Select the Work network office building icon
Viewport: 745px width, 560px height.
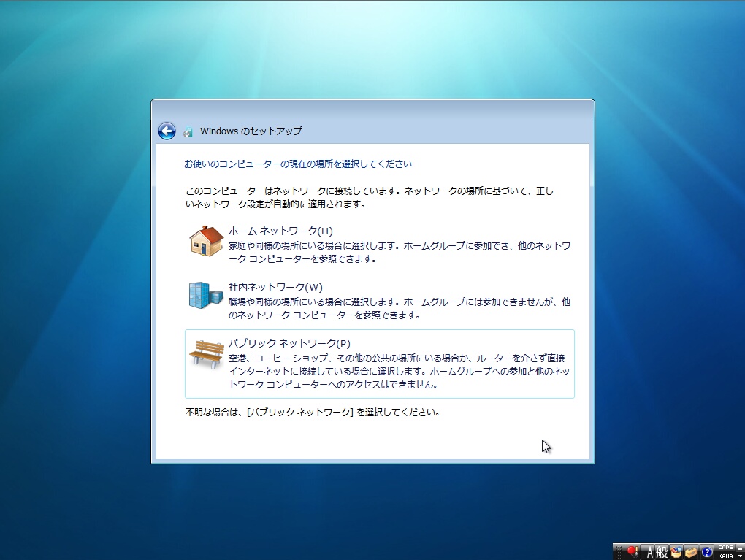[206, 295]
